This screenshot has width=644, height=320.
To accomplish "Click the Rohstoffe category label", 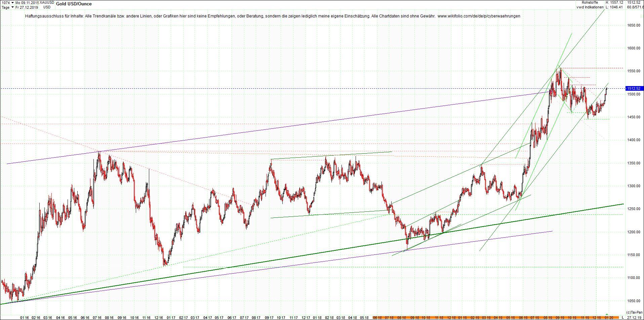I will point(590,2).
